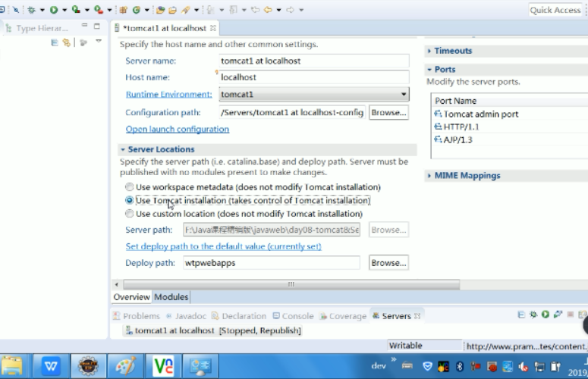This screenshot has width=588, height=379.
Task: Maximize the Type Hierarchy panel
Action: pos(97,27)
